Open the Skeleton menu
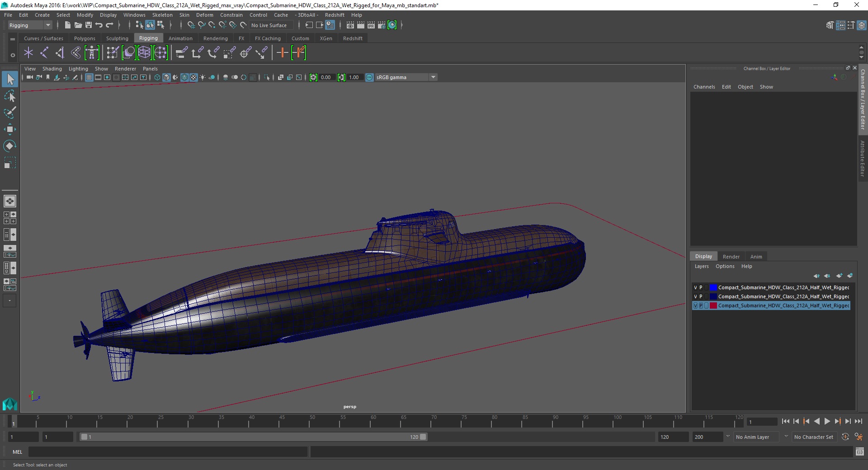868x470 pixels. (162, 15)
